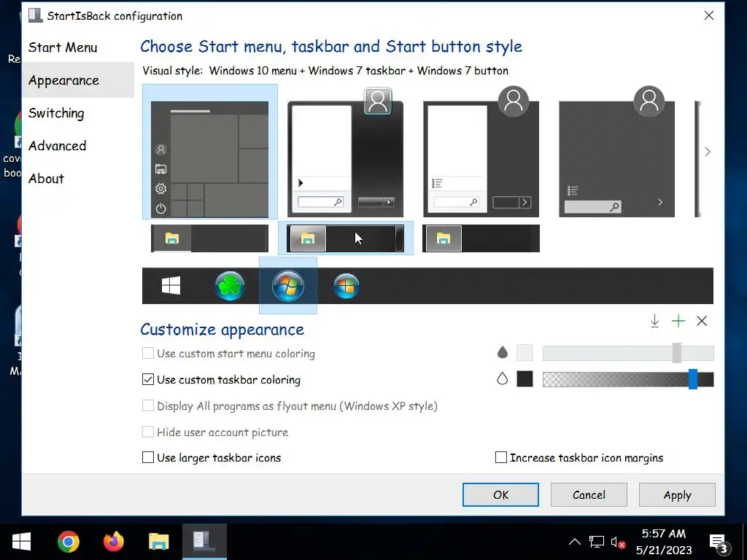Click the OK button
The image size is (747, 560).
pyautogui.click(x=500, y=495)
